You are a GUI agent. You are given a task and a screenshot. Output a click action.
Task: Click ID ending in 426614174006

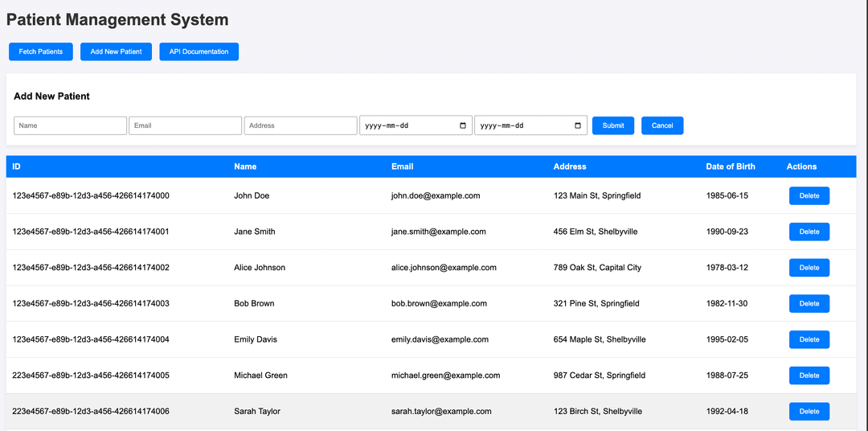pyautogui.click(x=91, y=412)
